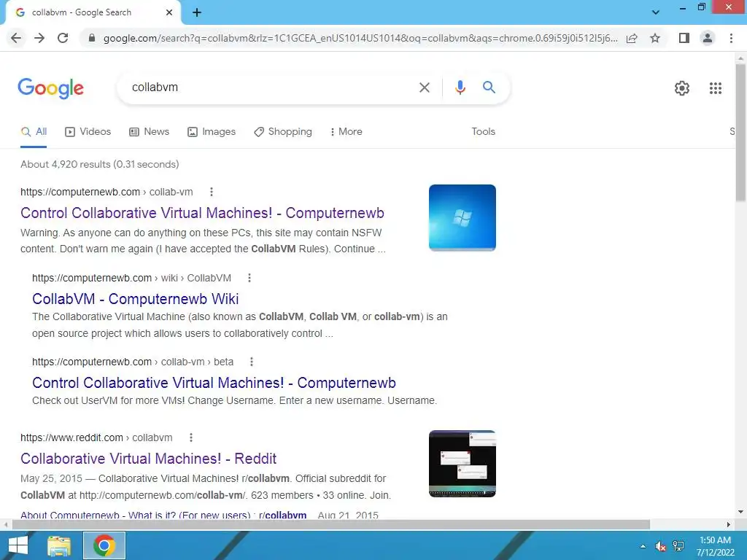This screenshot has height=560, width=747.
Task: Open first 'Control Collaborative Virtual Machines!' result
Action: pos(202,213)
